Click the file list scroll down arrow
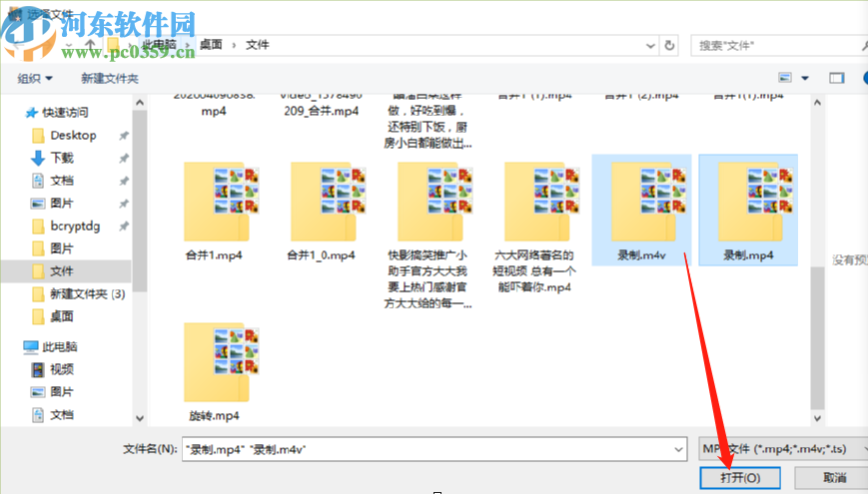 tap(817, 418)
